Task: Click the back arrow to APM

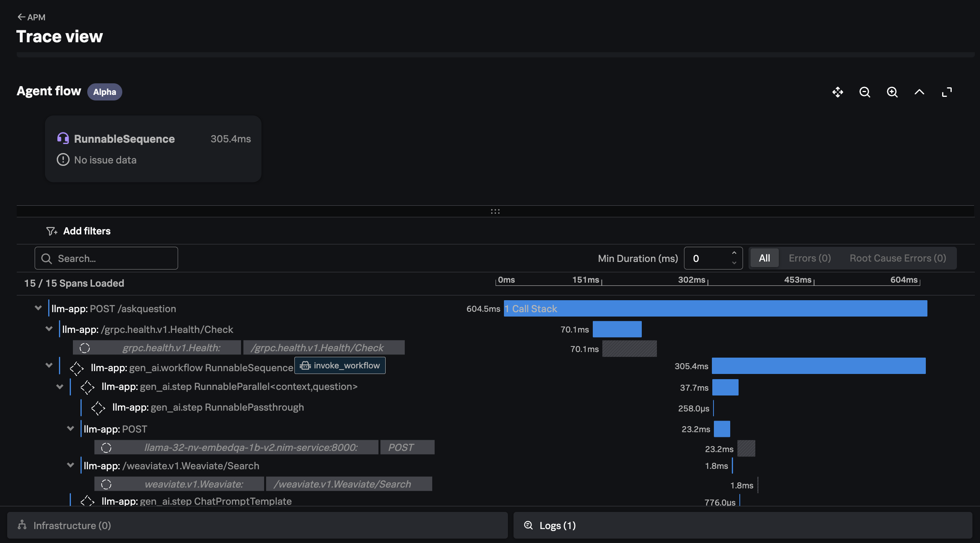Action: point(21,17)
